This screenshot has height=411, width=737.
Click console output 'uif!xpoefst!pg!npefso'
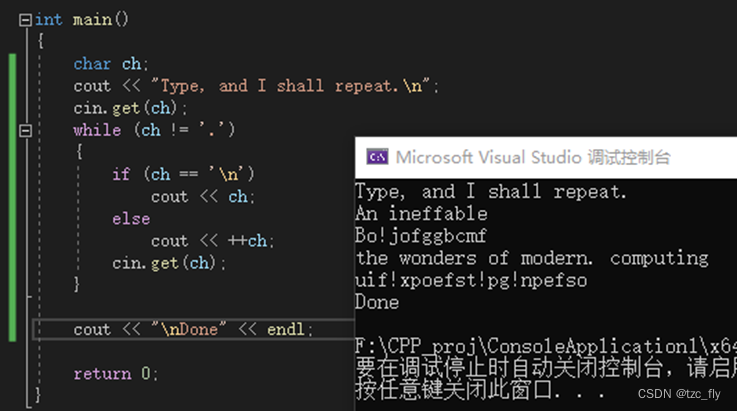[471, 280]
